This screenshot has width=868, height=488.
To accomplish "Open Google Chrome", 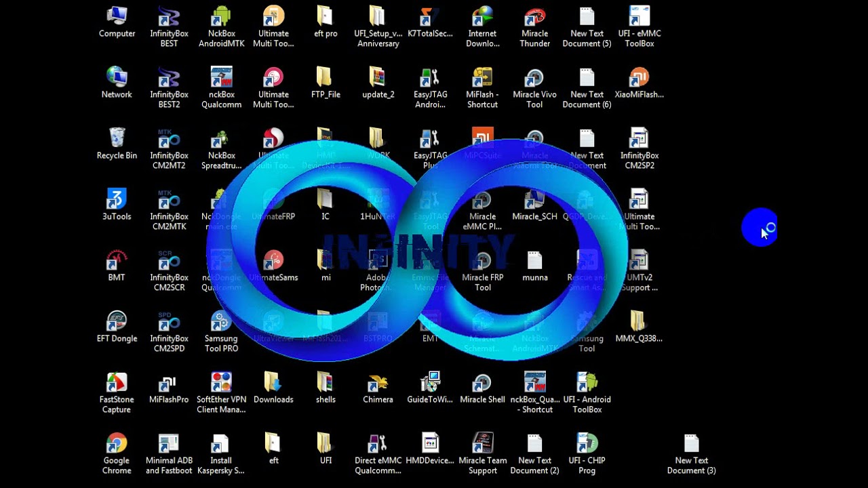I will pyautogui.click(x=117, y=454).
